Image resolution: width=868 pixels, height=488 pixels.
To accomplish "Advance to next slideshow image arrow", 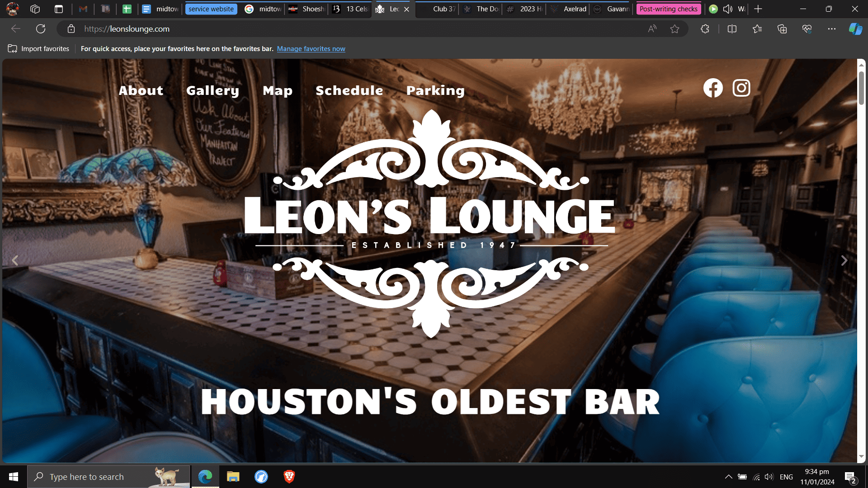I will 844,261.
